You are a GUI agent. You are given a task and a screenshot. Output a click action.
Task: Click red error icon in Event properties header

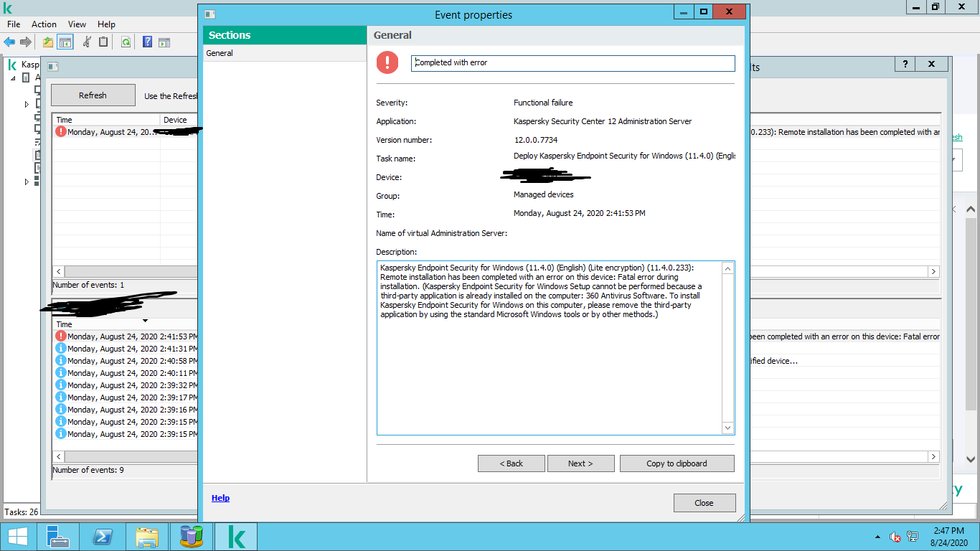387,62
